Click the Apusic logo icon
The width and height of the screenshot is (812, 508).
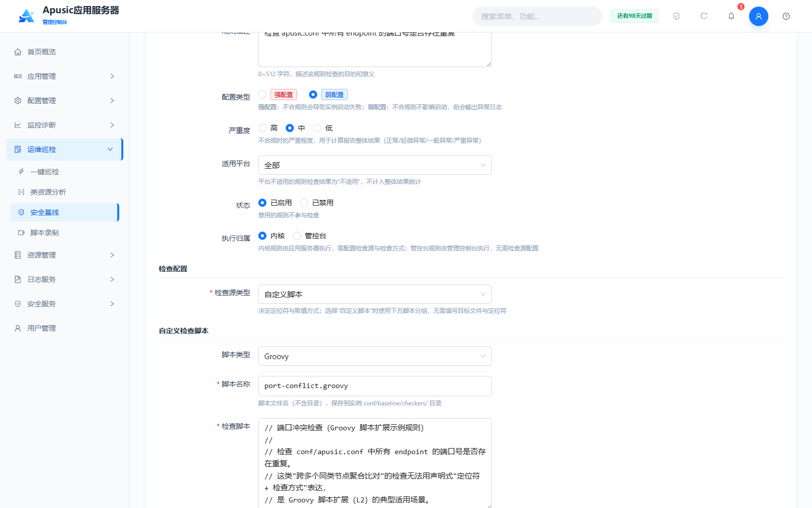pos(26,16)
